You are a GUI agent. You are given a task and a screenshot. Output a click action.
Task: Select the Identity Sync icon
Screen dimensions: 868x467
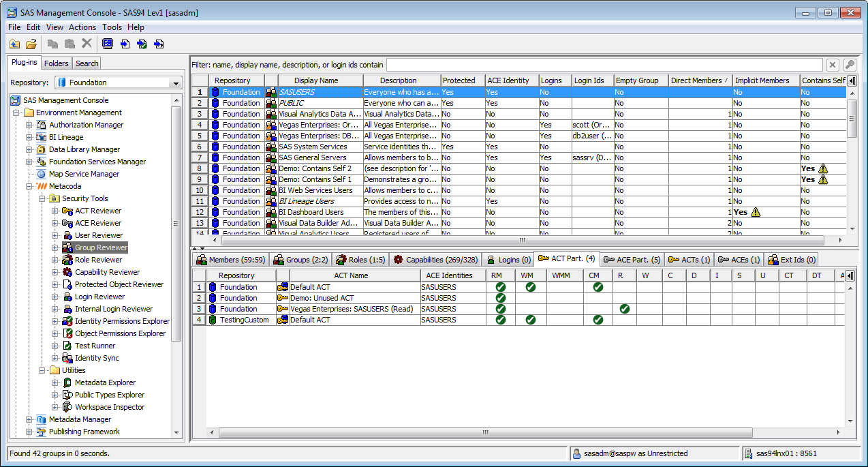point(67,358)
